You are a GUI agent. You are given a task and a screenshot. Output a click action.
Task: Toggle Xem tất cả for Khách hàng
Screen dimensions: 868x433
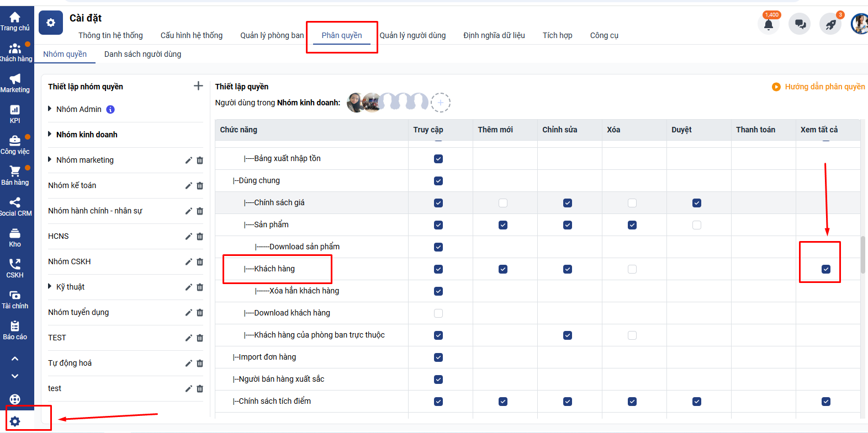(825, 269)
